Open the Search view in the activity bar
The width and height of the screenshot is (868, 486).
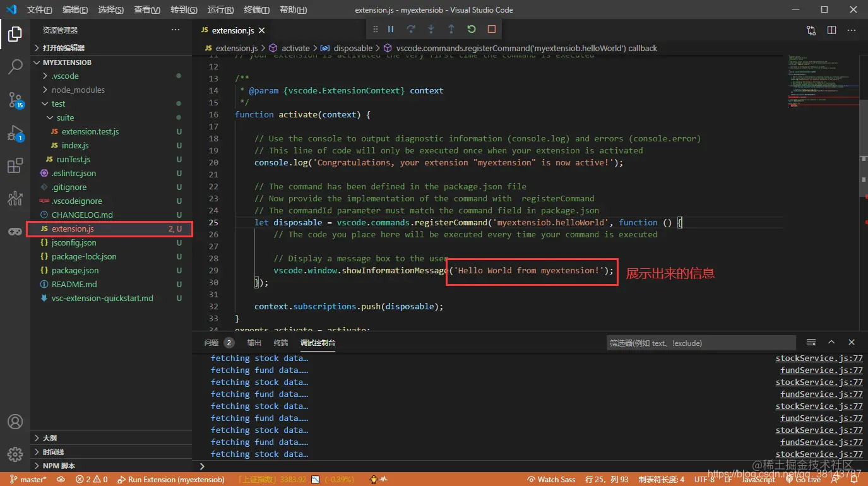point(15,67)
